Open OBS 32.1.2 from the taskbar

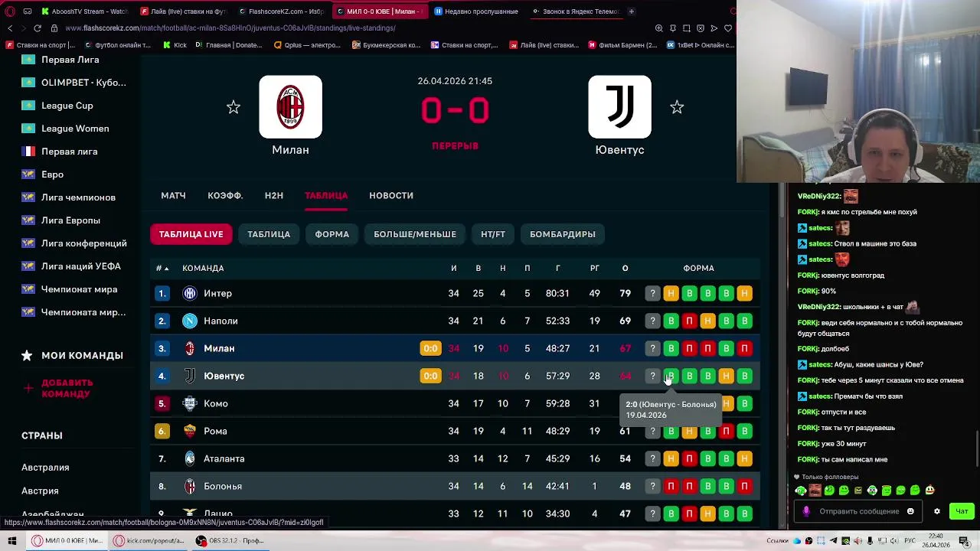coord(230,541)
